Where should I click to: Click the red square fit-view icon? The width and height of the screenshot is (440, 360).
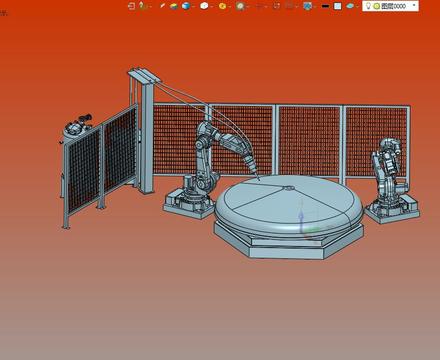click(x=276, y=6)
